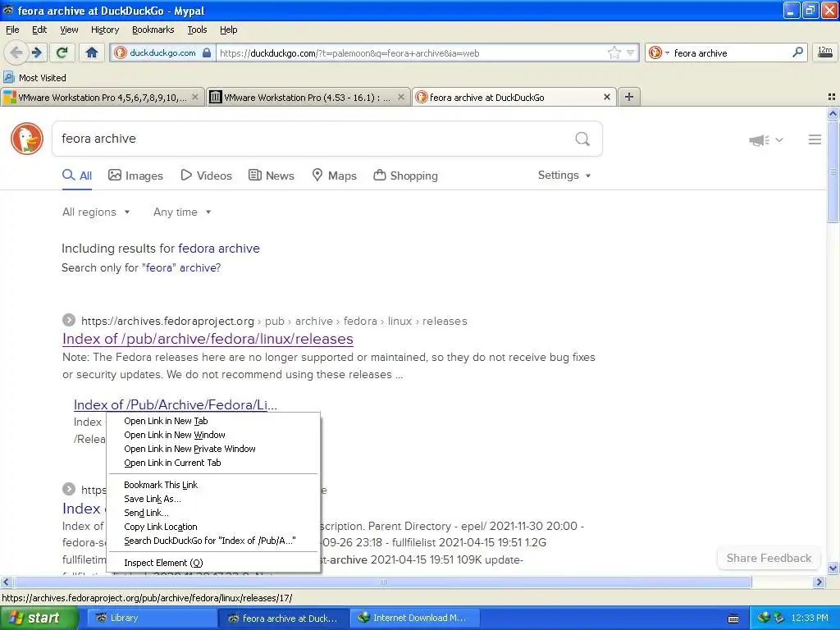Click the search bar magnifier icon
840x630 pixels.
point(797,52)
